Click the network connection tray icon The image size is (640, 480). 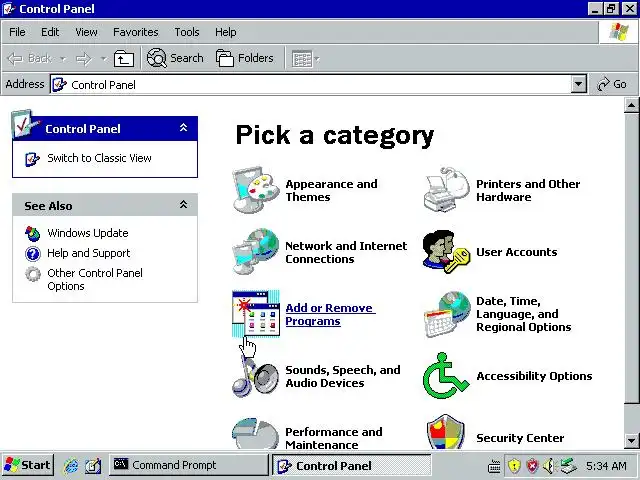coord(569,466)
